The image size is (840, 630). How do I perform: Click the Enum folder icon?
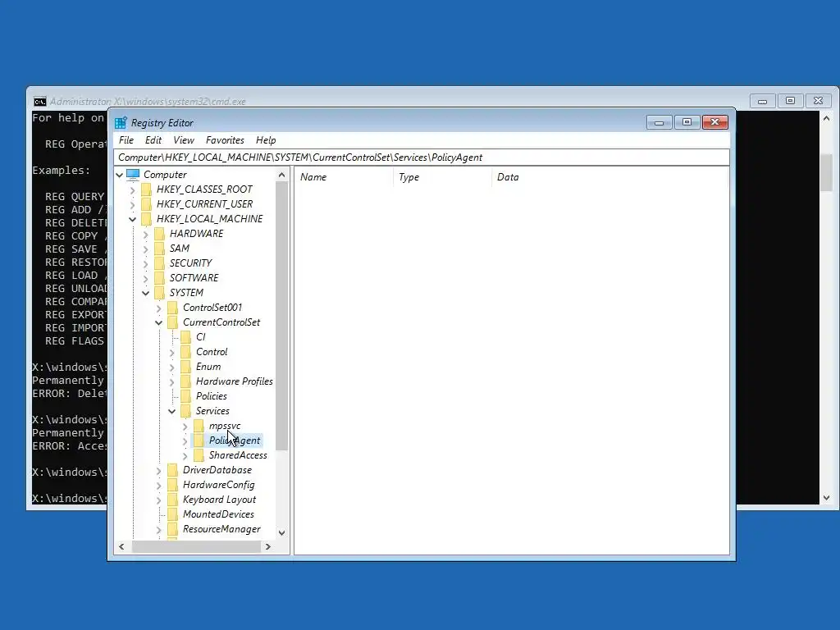(x=185, y=367)
